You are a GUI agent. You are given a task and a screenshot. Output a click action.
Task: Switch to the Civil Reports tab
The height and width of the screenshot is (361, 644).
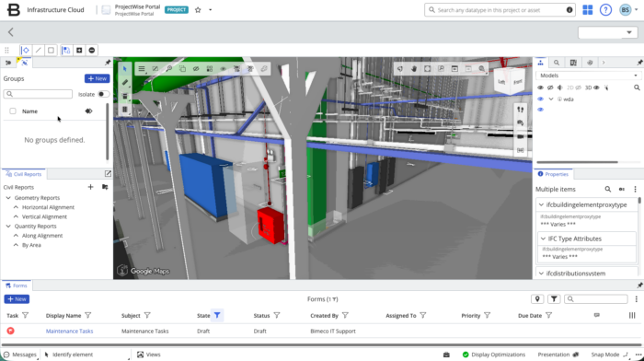coord(23,174)
